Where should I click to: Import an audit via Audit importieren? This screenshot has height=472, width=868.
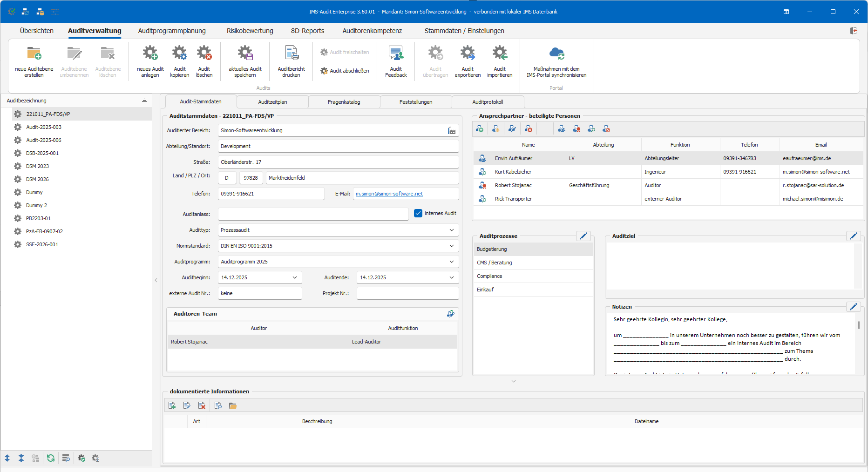pos(500,61)
